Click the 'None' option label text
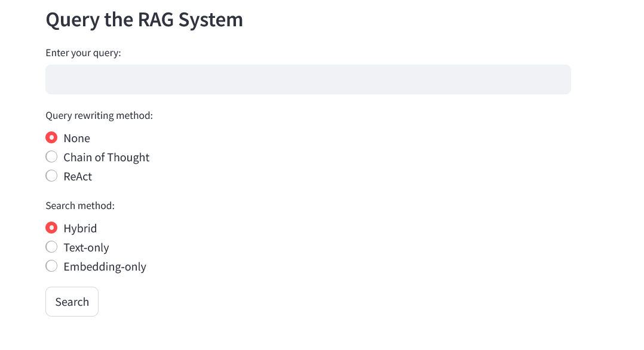The image size is (644, 350). pos(77,138)
